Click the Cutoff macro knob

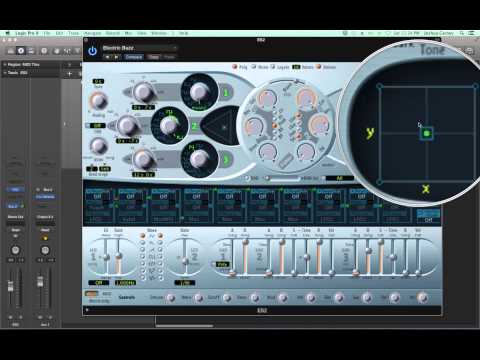227,298
